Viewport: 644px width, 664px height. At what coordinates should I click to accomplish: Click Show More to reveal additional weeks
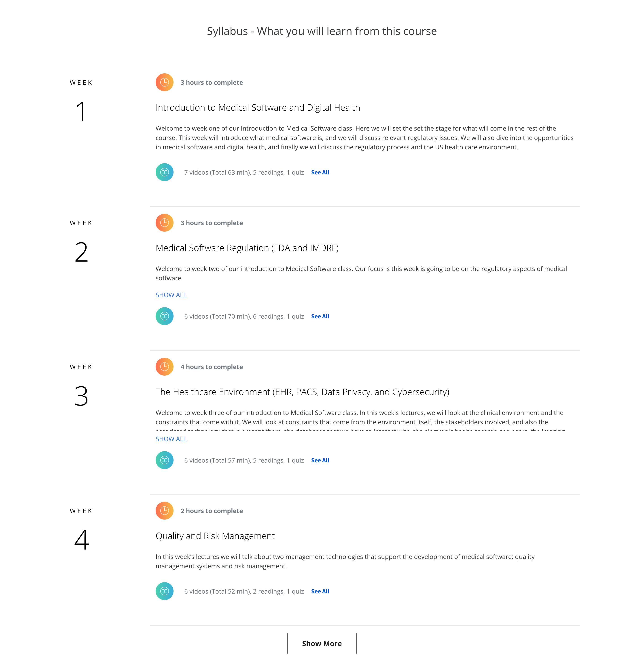[x=322, y=643]
